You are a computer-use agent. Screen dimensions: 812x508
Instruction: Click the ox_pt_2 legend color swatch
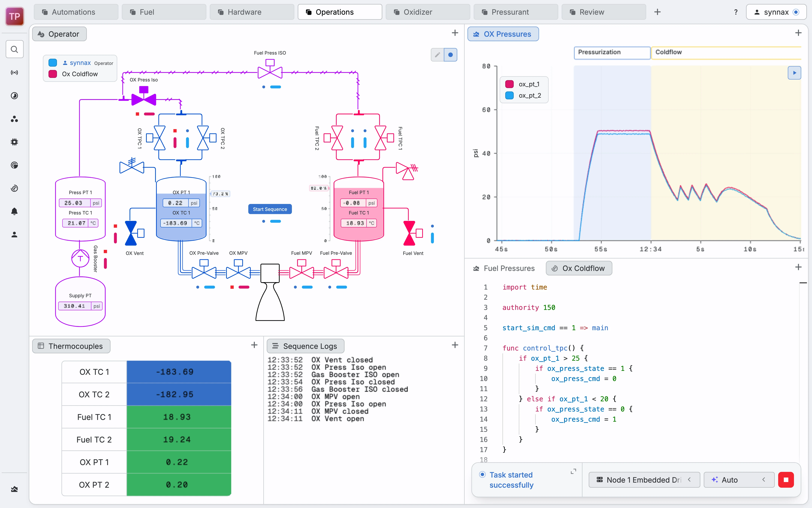coord(509,95)
